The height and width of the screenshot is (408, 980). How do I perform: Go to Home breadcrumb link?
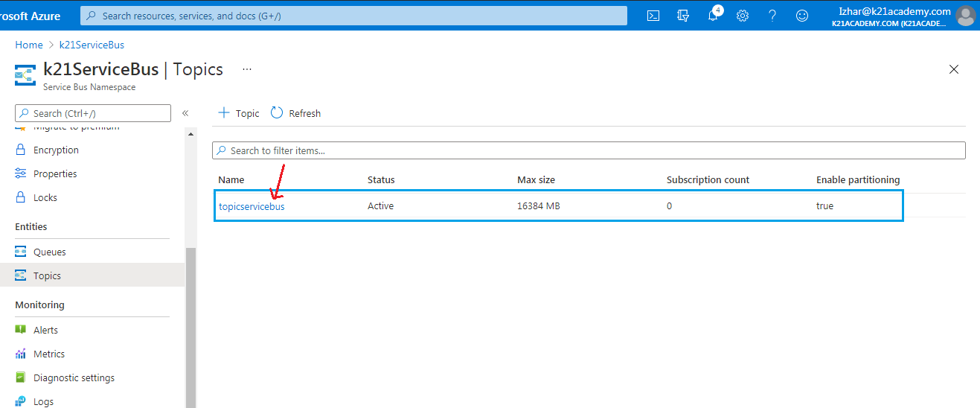click(x=29, y=45)
